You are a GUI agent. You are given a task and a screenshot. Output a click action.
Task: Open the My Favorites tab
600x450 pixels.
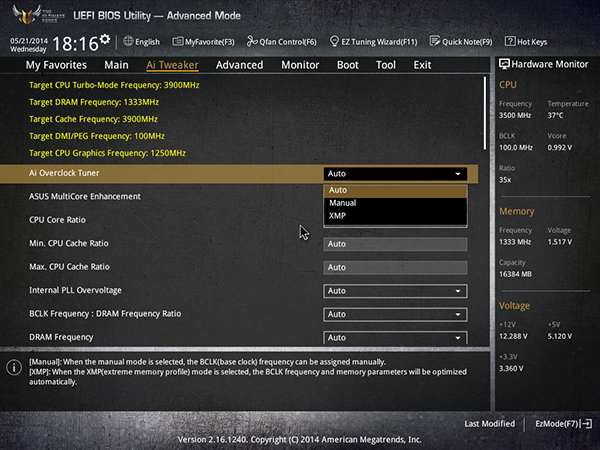point(56,65)
